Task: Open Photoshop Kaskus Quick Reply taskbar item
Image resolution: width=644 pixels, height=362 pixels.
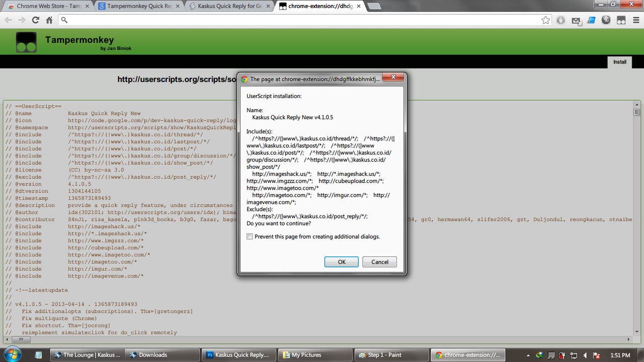Action: pyautogui.click(x=239, y=355)
